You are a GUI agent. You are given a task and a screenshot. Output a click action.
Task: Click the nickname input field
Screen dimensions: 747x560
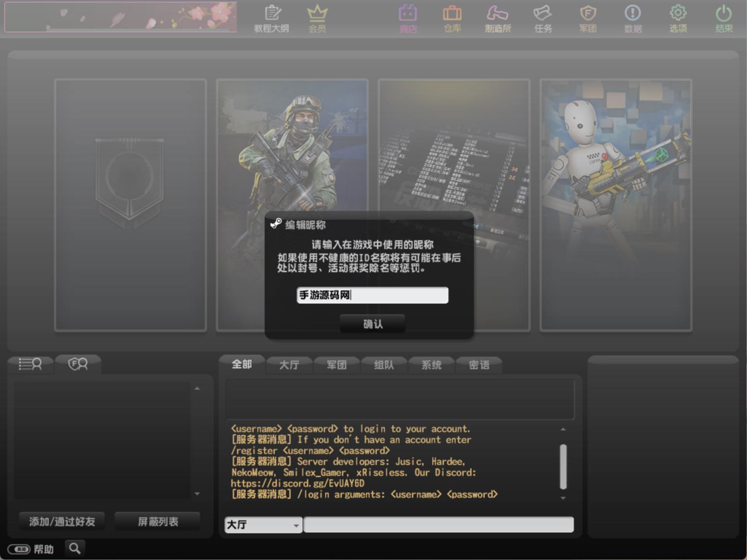[372, 295]
